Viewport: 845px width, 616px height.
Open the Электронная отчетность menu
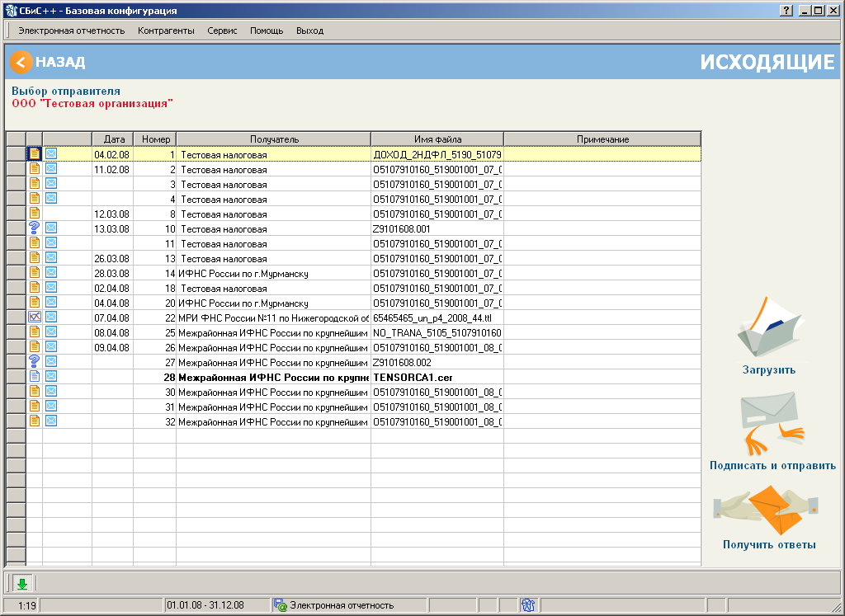(x=72, y=31)
